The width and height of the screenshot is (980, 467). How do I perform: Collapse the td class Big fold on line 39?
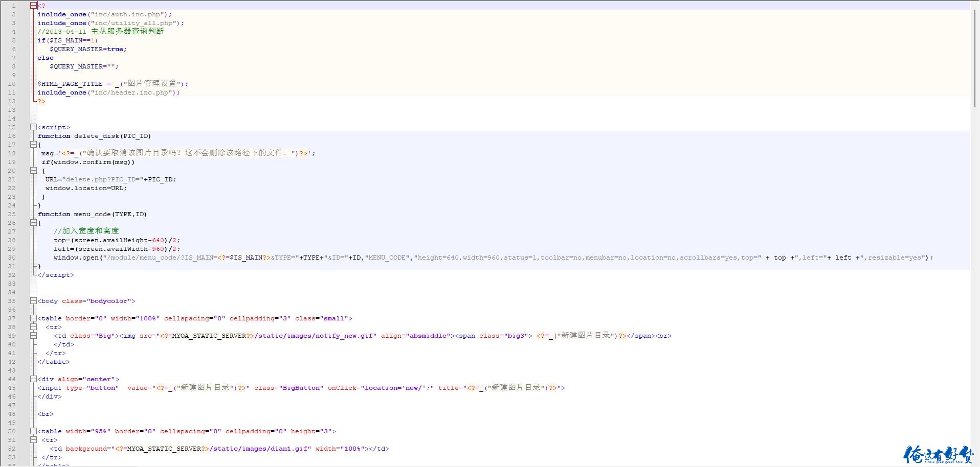coord(33,336)
